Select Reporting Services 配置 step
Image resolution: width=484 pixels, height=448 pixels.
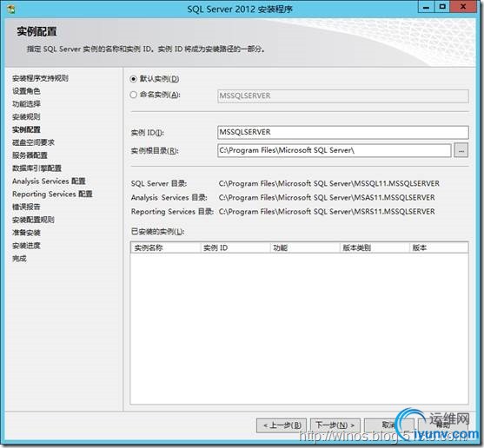click(x=52, y=194)
